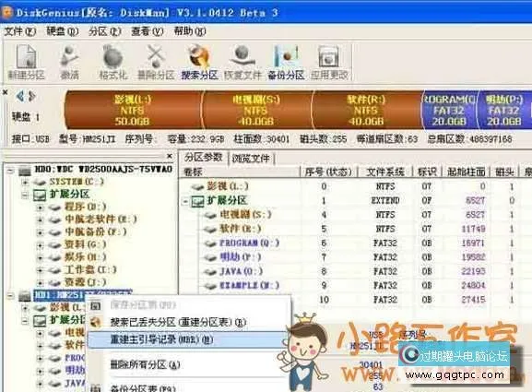Image resolution: width=532 pixels, height=392 pixels.
Task: Click the icon of 扩展分区 in the partition table
Action: pos(197,201)
